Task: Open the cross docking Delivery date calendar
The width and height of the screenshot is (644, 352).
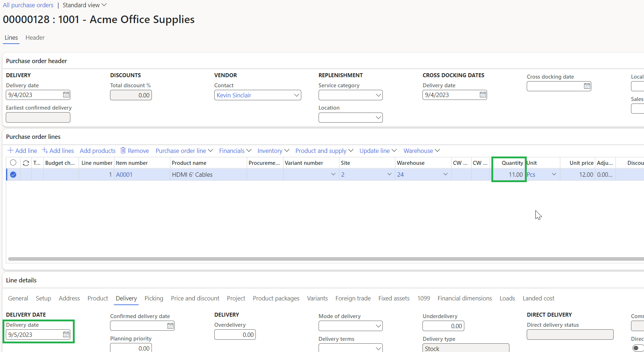Action: click(483, 94)
